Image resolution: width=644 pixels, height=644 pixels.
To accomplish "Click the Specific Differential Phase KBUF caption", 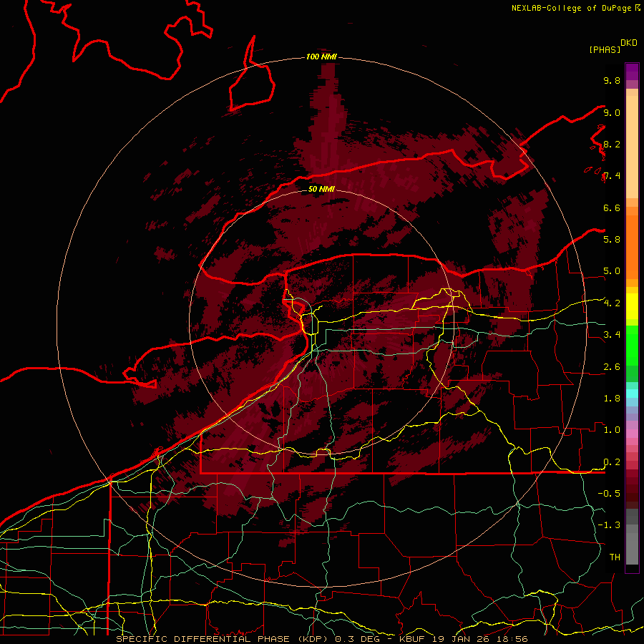I will [x=322, y=639].
